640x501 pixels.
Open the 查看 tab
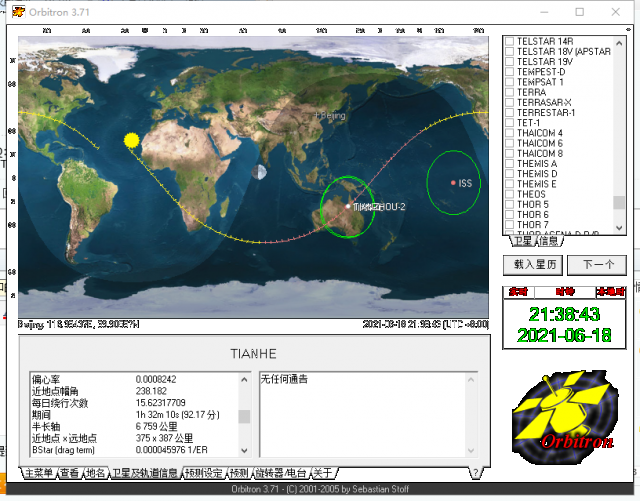click(x=69, y=473)
